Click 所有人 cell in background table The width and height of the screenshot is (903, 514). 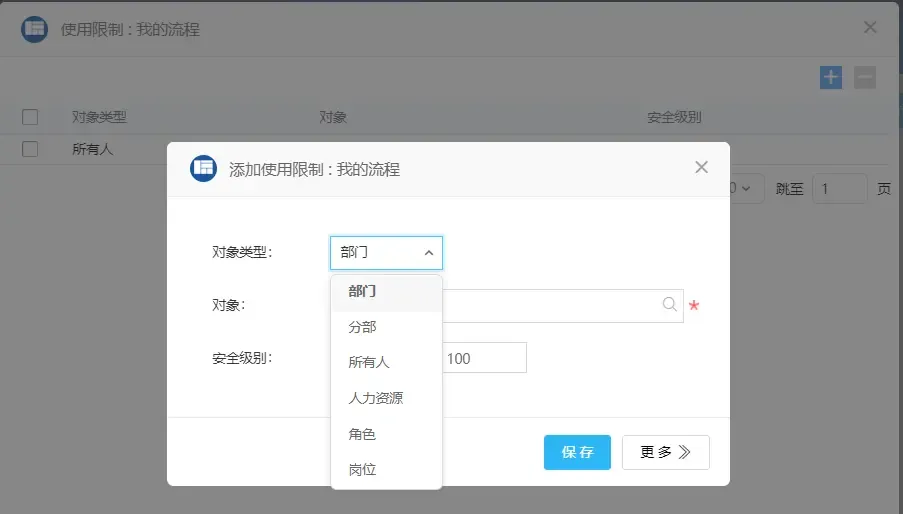93,149
